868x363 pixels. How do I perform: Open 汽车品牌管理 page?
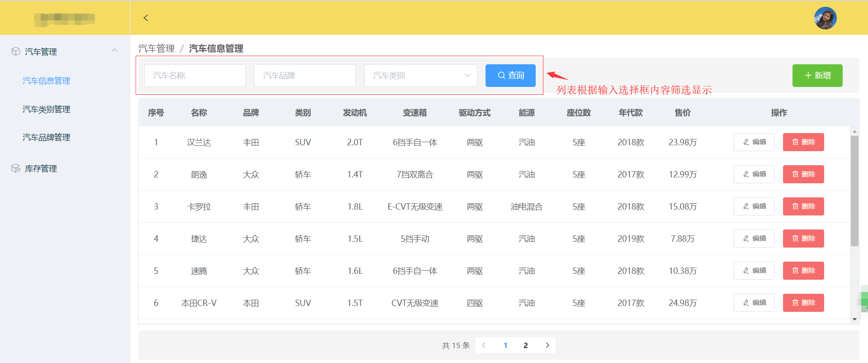(47, 137)
